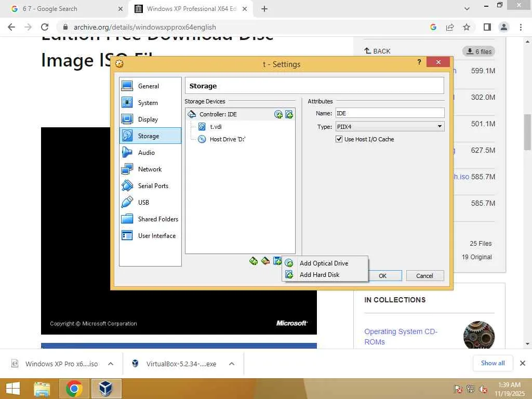Choose Add Optical Drive menu entry
The image size is (532, 399).
(325, 263)
